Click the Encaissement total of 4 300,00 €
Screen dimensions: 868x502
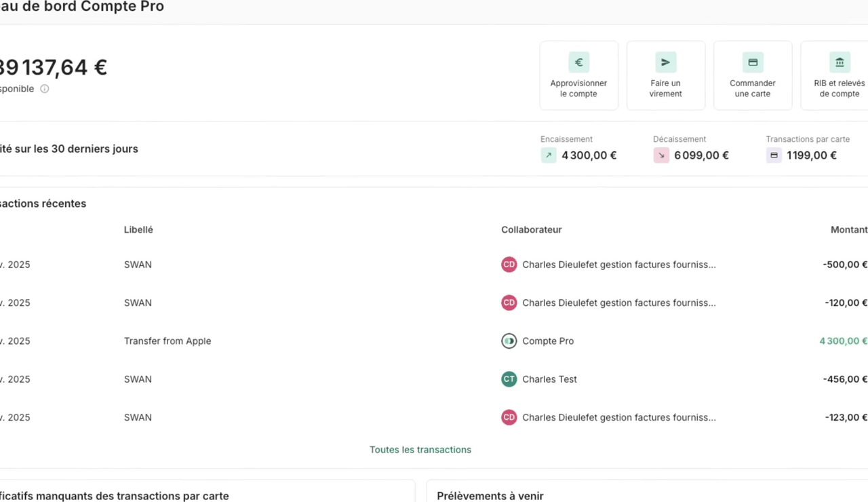click(589, 155)
